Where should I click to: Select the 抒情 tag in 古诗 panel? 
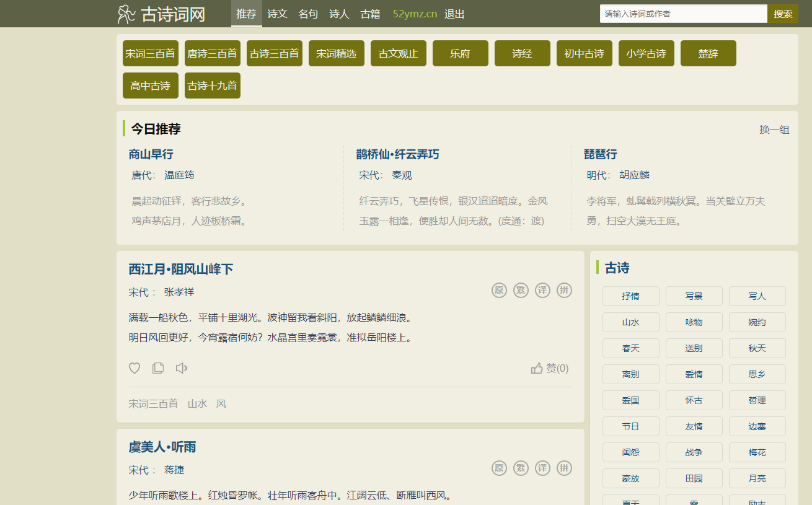coord(630,296)
